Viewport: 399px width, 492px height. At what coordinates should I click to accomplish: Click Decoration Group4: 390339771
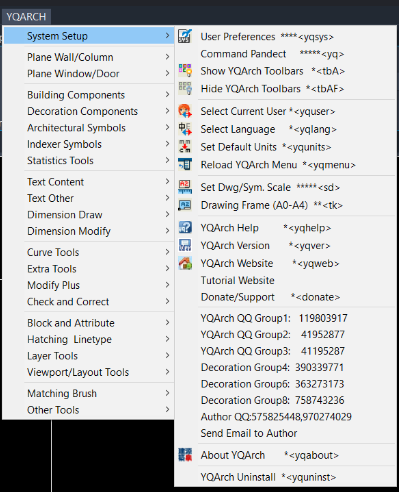pos(285,367)
